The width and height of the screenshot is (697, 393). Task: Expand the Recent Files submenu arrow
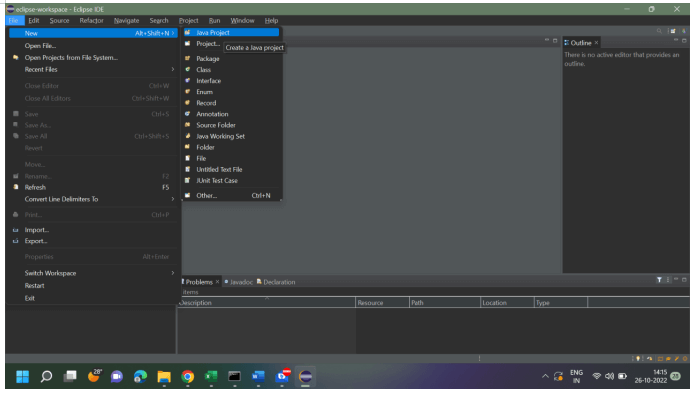click(172, 69)
